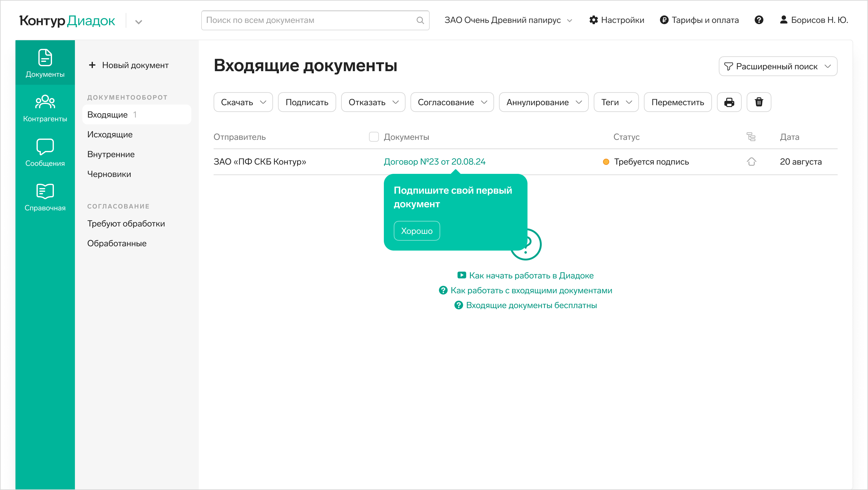Expand the product switcher chevron near logo

[x=138, y=22]
